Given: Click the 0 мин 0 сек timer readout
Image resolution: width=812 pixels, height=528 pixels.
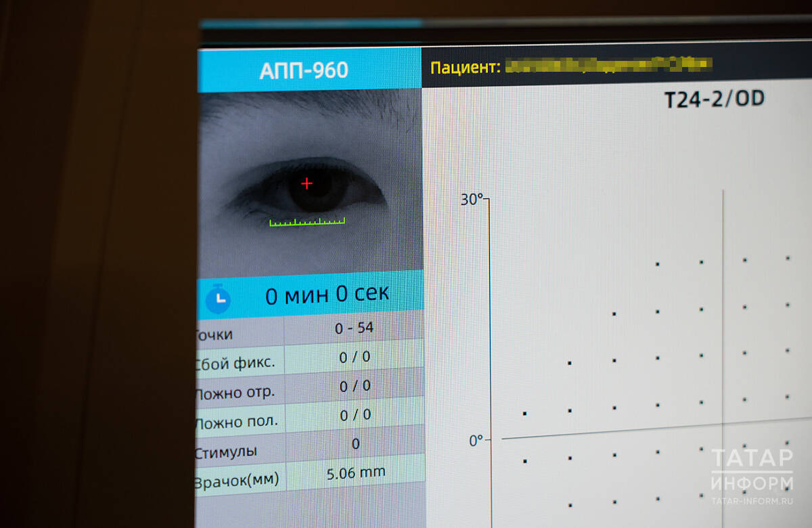Looking at the screenshot, I should coord(327,294).
